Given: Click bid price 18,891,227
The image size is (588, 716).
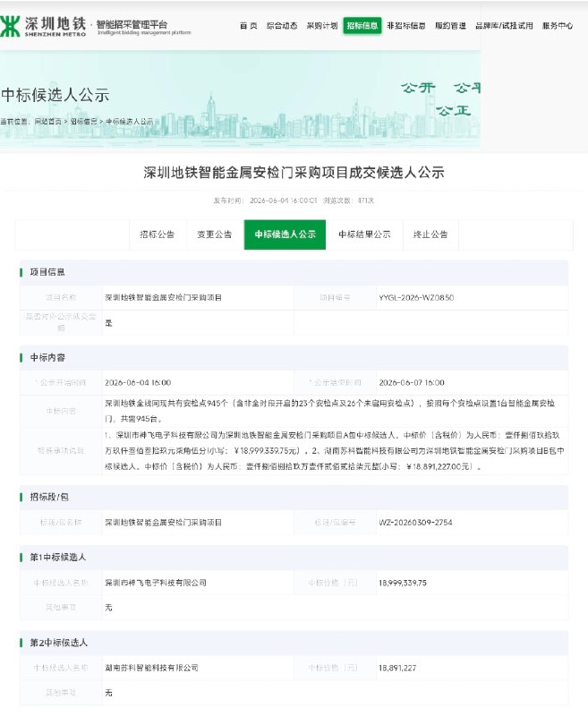Looking at the screenshot, I should click(x=397, y=668).
